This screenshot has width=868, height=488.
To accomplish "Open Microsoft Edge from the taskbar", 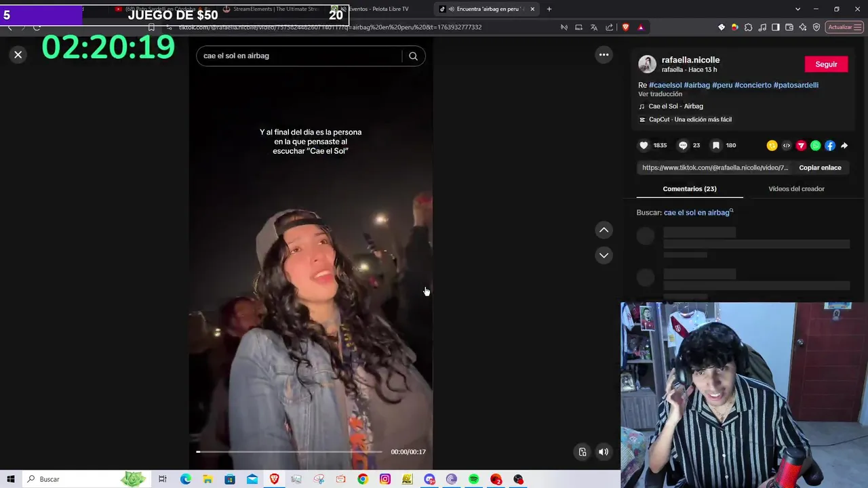I will [x=185, y=479].
